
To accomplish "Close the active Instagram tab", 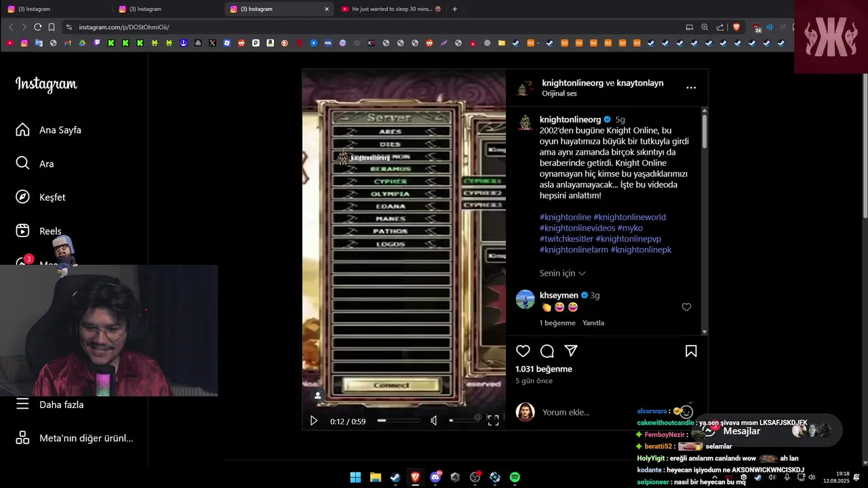I will pyautogui.click(x=326, y=9).
